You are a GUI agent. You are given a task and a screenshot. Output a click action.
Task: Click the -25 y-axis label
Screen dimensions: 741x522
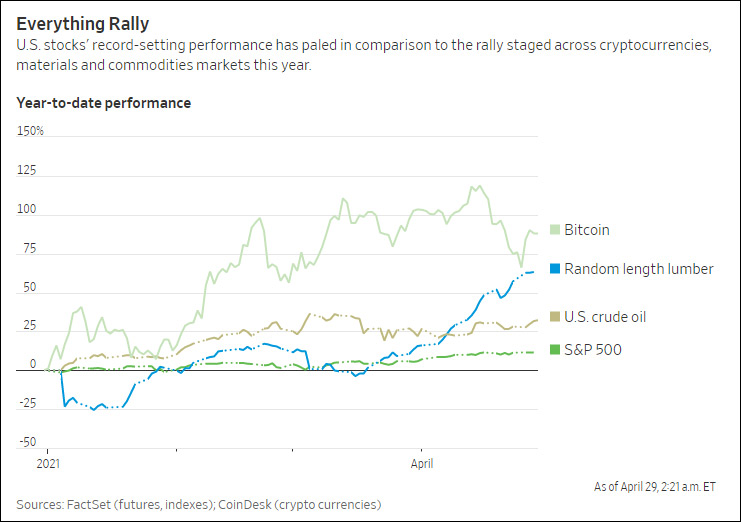point(27,403)
